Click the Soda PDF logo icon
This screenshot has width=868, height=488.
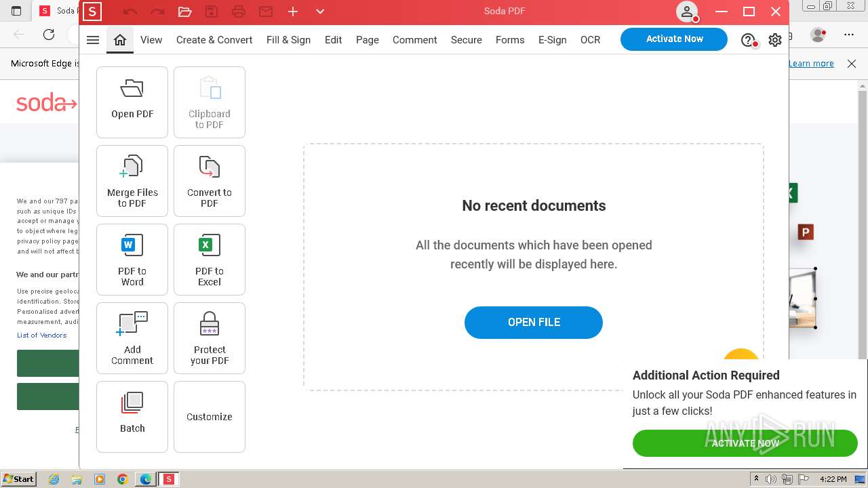tap(92, 12)
